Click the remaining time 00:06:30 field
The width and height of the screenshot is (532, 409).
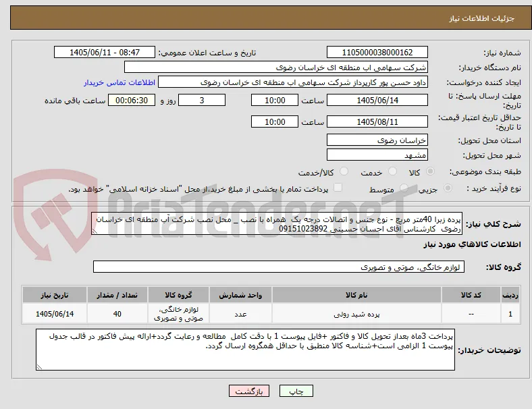click(x=132, y=100)
